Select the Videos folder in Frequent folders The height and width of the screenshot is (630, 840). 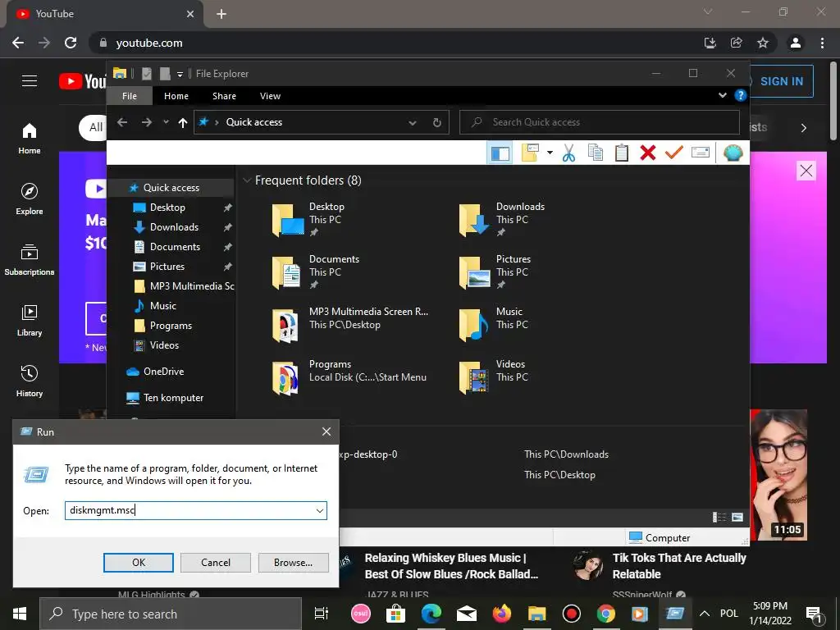[493, 377]
